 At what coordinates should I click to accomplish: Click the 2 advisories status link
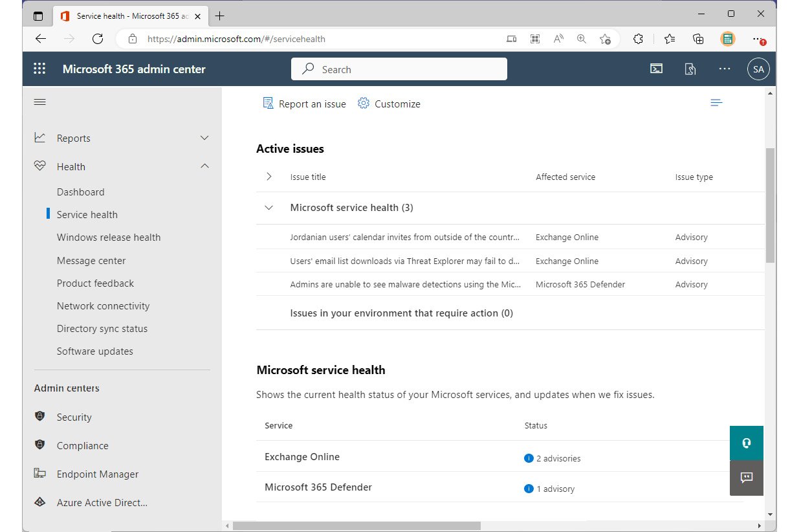coord(558,458)
